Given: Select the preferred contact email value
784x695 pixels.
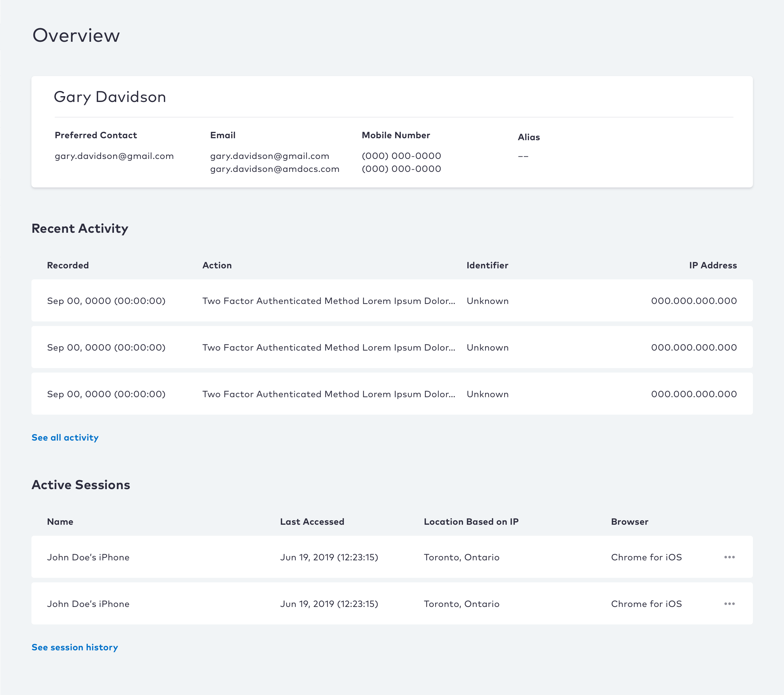Looking at the screenshot, I should (x=114, y=156).
